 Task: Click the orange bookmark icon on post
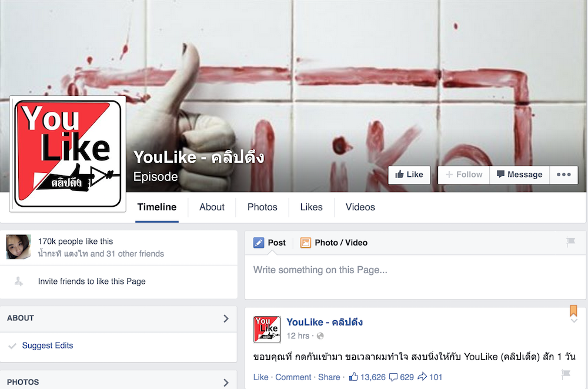(573, 311)
